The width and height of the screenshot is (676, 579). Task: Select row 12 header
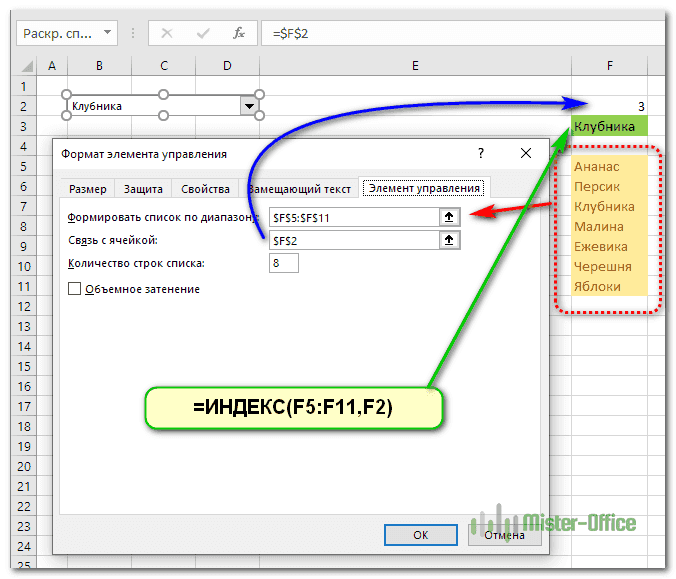click(24, 307)
